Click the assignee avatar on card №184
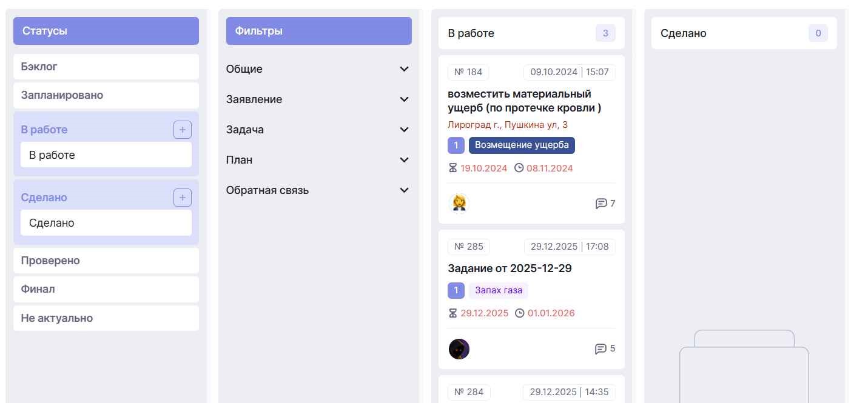This screenshot has width=868, height=403. (x=459, y=203)
